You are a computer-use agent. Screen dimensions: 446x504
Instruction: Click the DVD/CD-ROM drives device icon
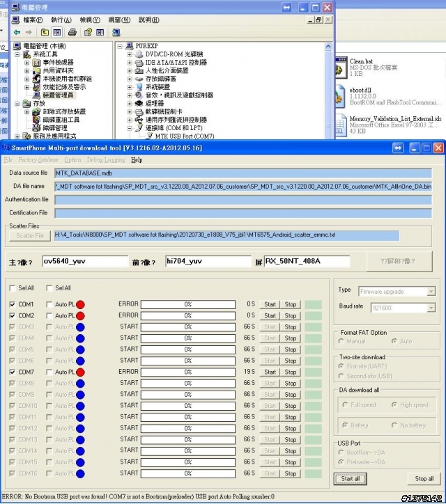point(139,54)
